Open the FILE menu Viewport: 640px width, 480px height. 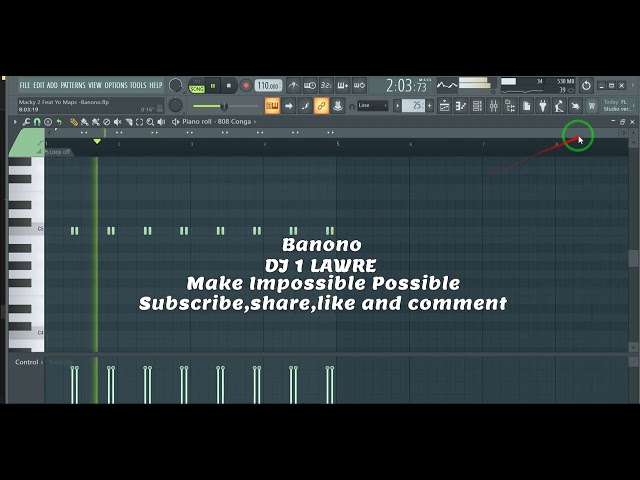24,85
